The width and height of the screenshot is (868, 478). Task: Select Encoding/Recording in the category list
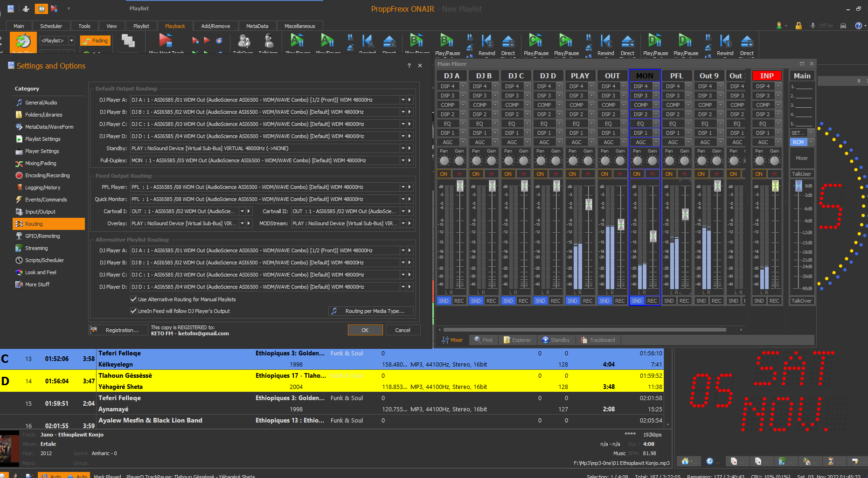[47, 175]
